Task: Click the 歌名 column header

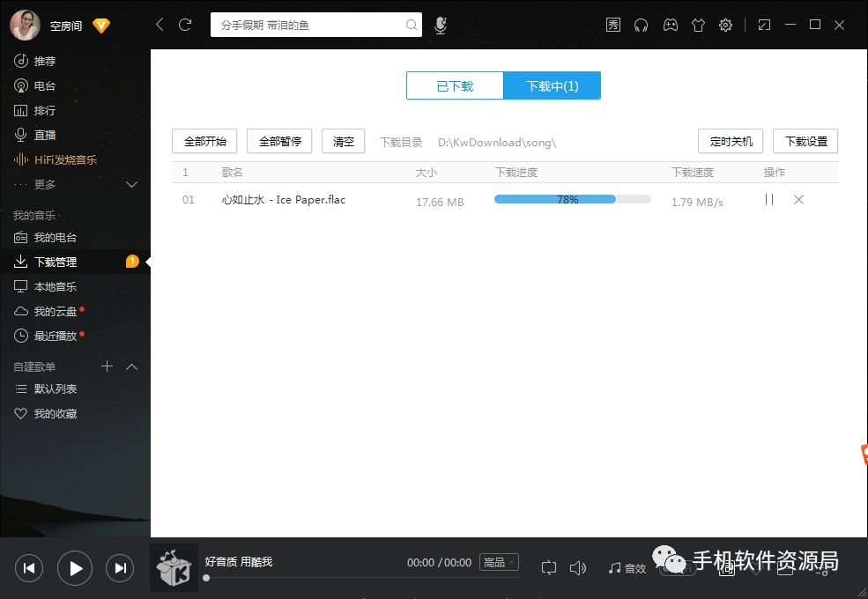Action: pyautogui.click(x=233, y=172)
